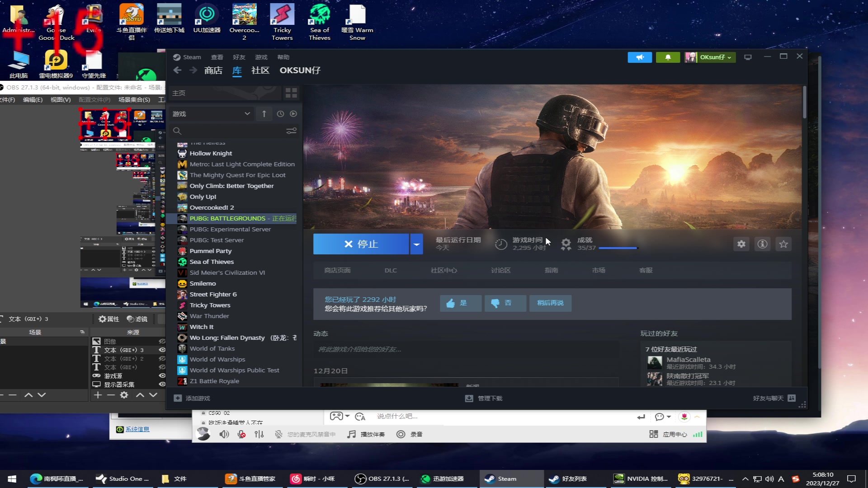Show PUBG game info panel
Image resolution: width=868 pixels, height=488 pixels.
tap(763, 244)
